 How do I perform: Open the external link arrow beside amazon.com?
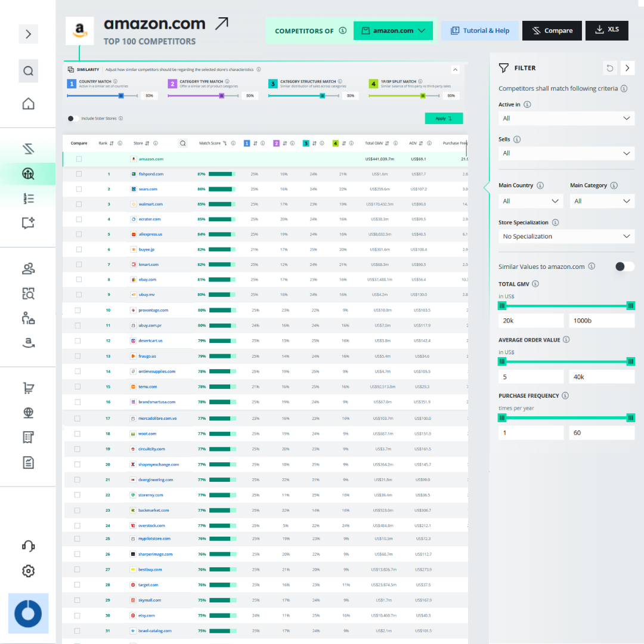(x=222, y=23)
